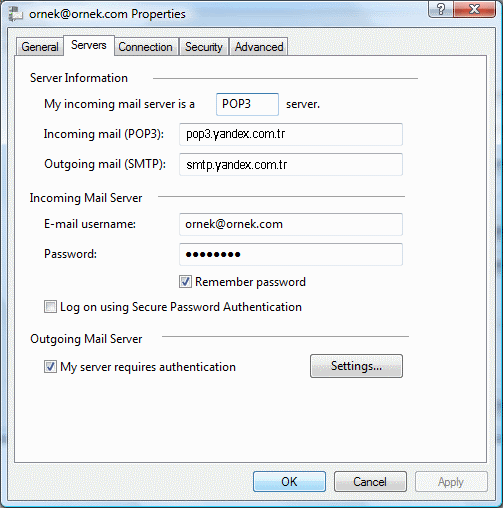
Task: Uncheck the Remember password checkbox
Action: click(185, 282)
